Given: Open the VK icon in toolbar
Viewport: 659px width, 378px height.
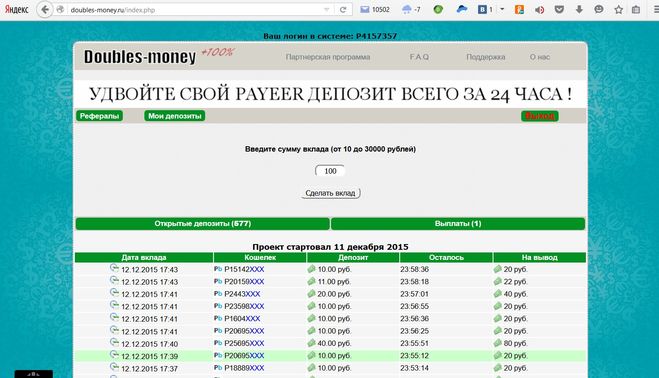Looking at the screenshot, I should click(482, 9).
